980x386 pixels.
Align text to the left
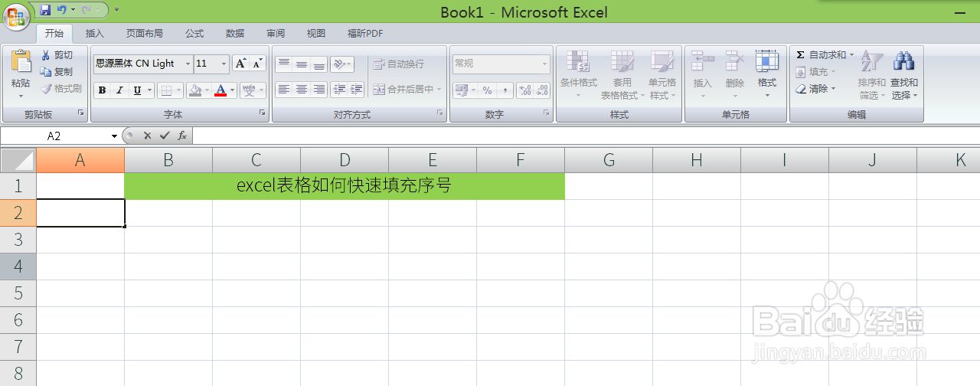point(283,90)
